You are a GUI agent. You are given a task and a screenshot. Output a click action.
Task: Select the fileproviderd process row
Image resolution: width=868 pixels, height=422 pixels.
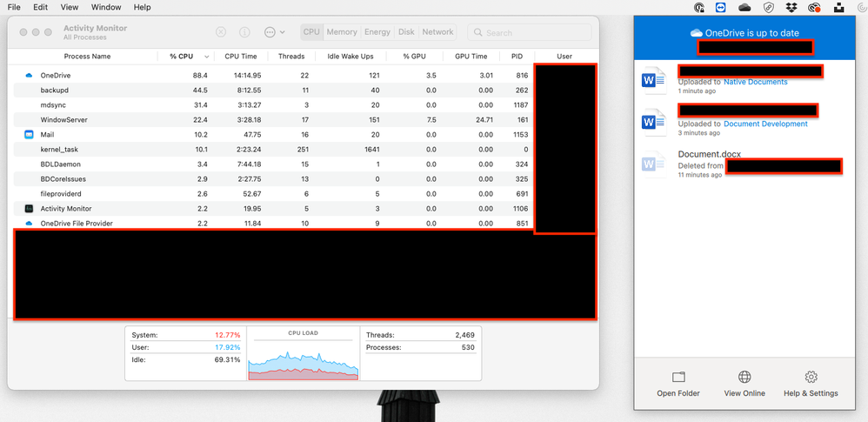[x=274, y=194]
